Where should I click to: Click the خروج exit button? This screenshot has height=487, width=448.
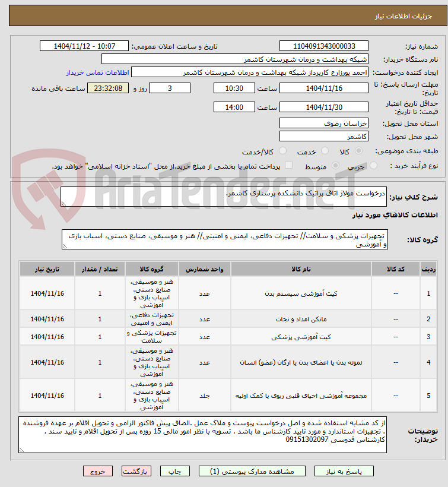98,471
